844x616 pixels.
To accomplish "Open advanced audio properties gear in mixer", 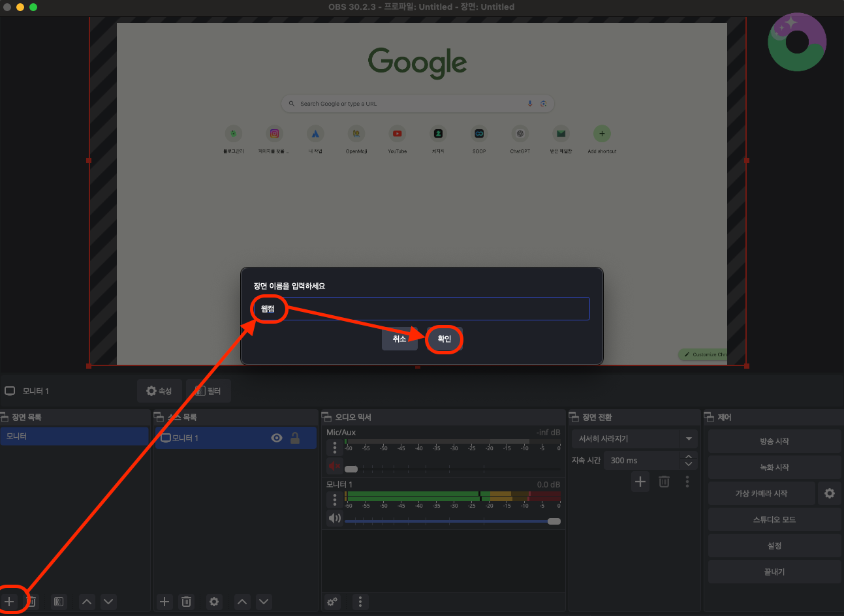I will point(332,602).
